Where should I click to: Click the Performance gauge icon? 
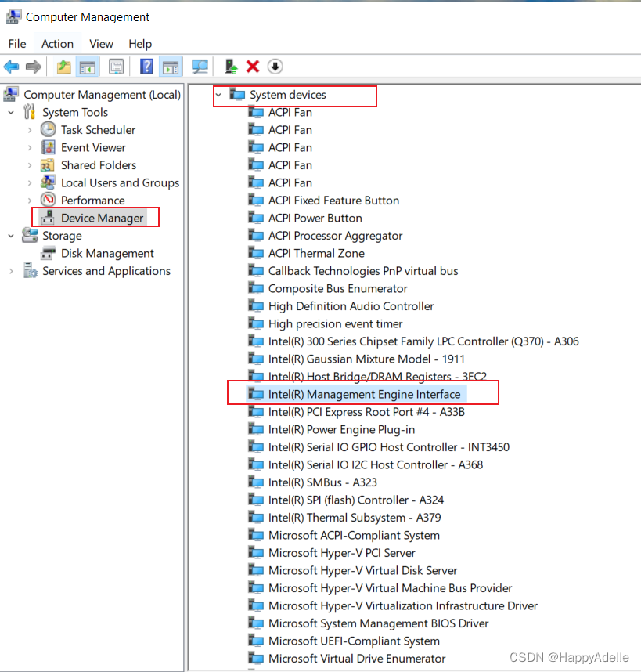tap(48, 200)
